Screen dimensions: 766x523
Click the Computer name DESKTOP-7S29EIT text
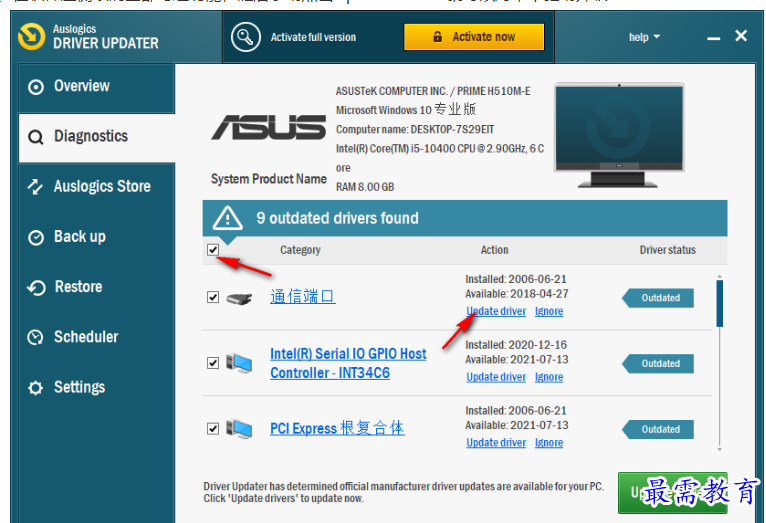point(415,130)
